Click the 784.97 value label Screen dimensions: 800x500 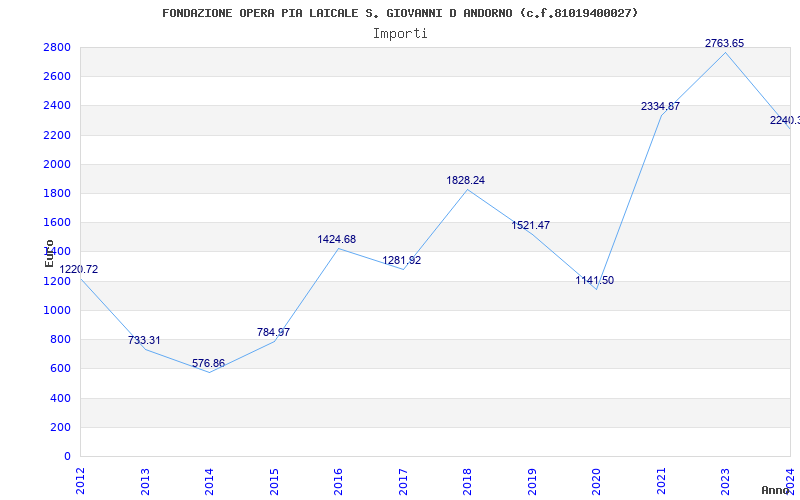[273, 332]
